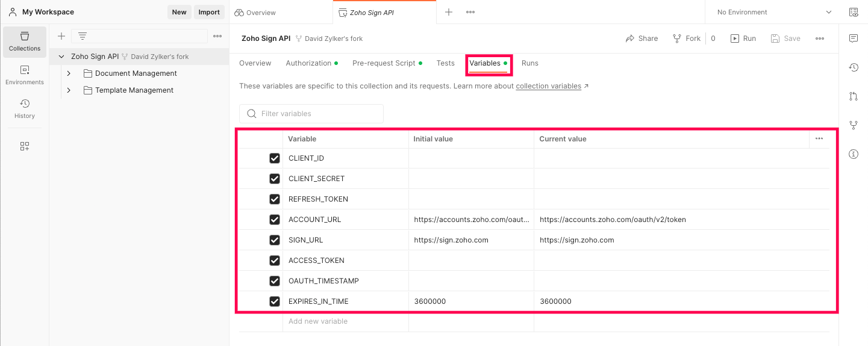Viewport: 868px width, 346px height.
Task: Click the Run collection button
Action: 743,39
